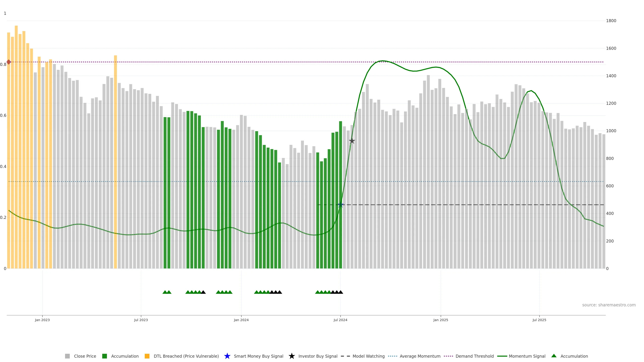Screen dimensions: 644x362
Task: Click the red diamond marker on the Demand Threshold line
Action: pyautogui.click(x=9, y=62)
